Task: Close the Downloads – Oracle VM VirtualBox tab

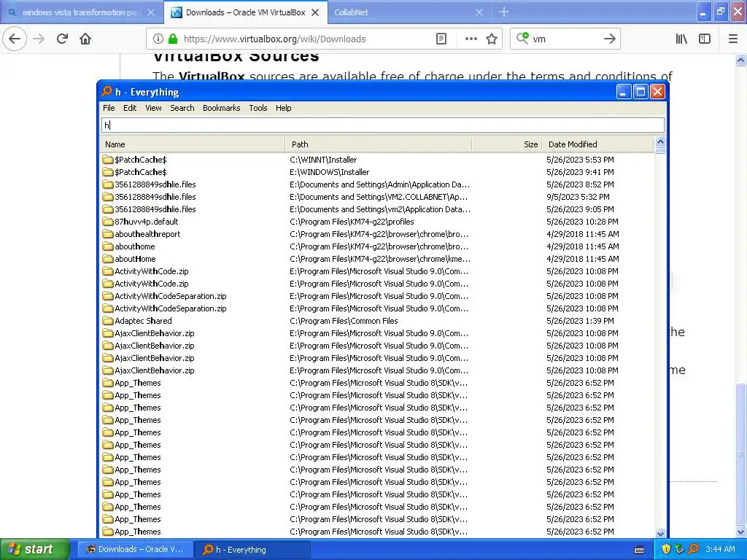Action: (315, 12)
